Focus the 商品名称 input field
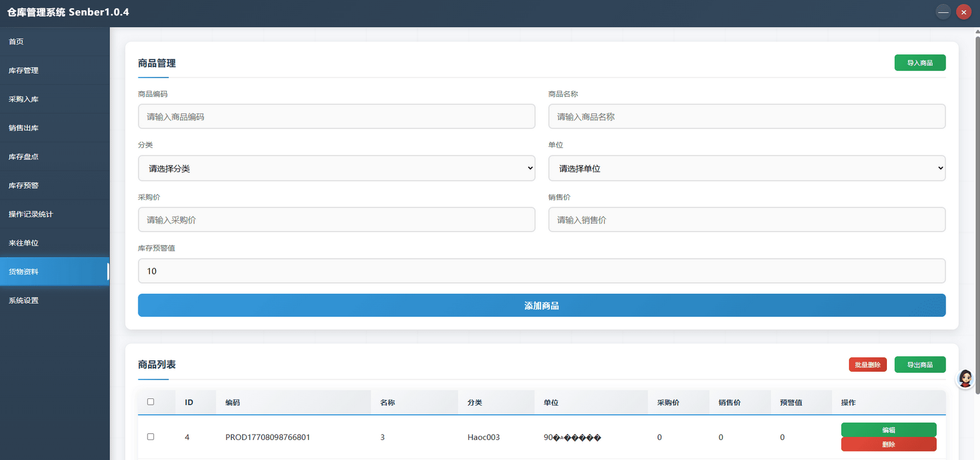The width and height of the screenshot is (980, 460). [x=747, y=116]
